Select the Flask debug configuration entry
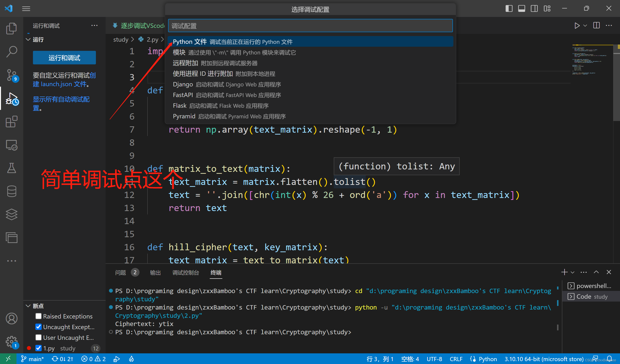Viewport: 620px width, 364px height. tap(220, 106)
